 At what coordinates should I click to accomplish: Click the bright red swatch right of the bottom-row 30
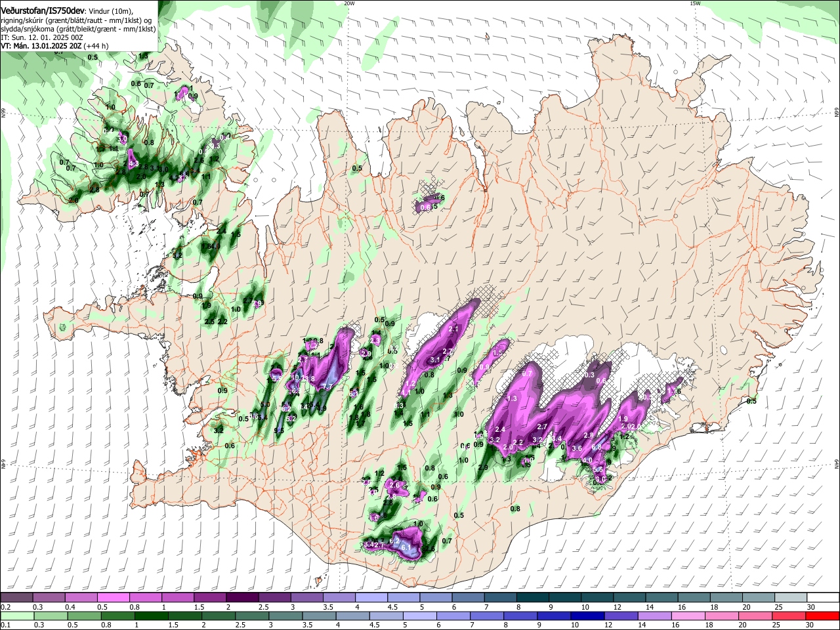tap(823, 616)
